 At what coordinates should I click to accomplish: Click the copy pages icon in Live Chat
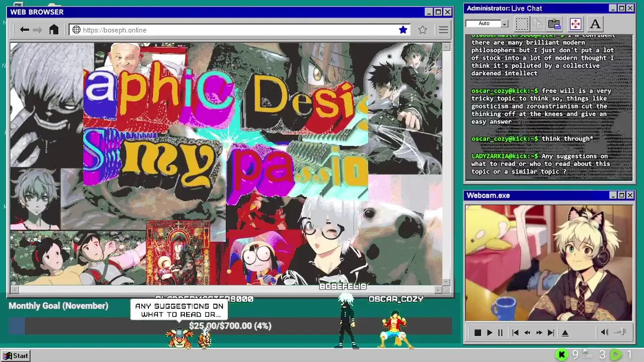(538, 24)
